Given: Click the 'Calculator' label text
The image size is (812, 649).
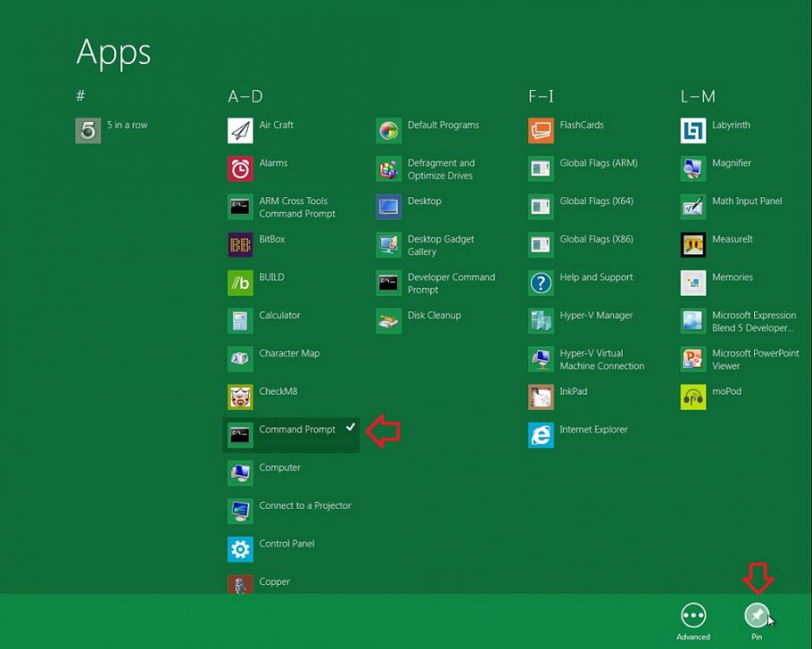Looking at the screenshot, I should [279, 315].
